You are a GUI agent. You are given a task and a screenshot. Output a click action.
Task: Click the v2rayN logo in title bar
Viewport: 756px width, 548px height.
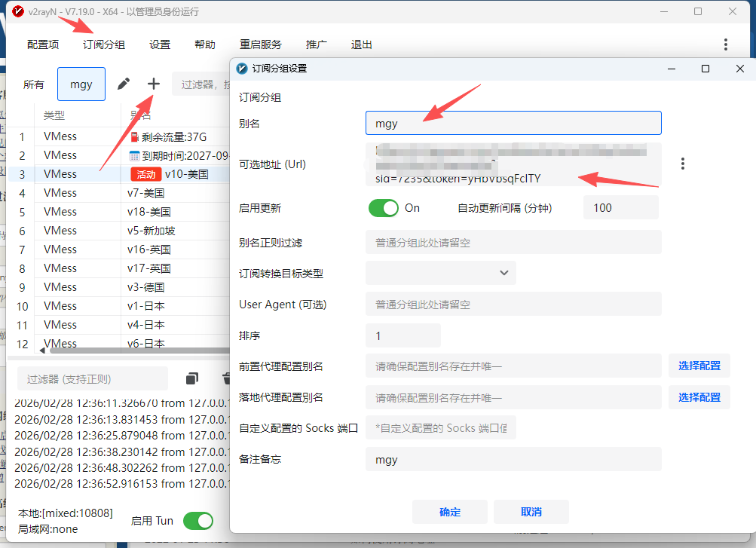[x=18, y=11]
